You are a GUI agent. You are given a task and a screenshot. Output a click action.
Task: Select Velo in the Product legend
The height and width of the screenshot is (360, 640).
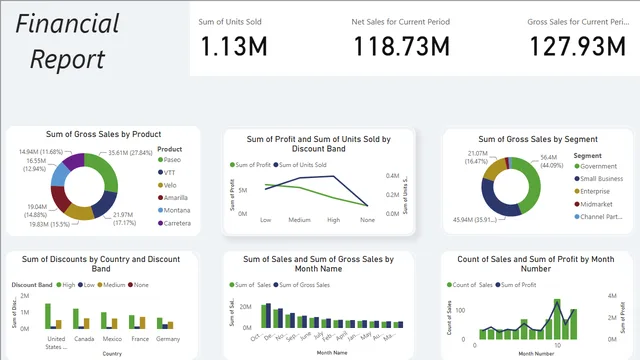167,185
